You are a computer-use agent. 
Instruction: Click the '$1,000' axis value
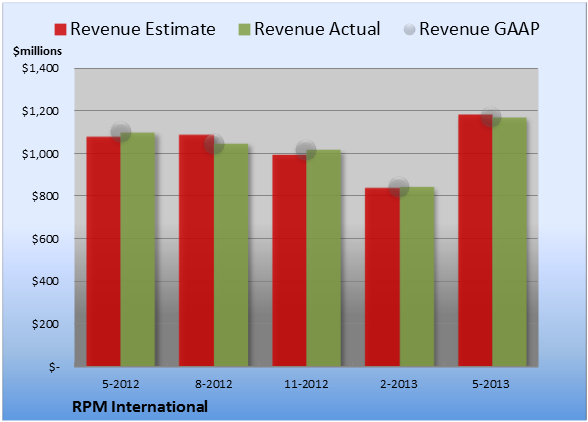click(x=40, y=154)
